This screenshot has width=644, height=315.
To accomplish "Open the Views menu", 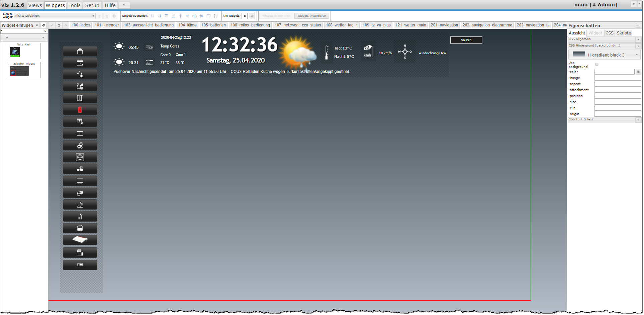I will [x=35, y=5].
